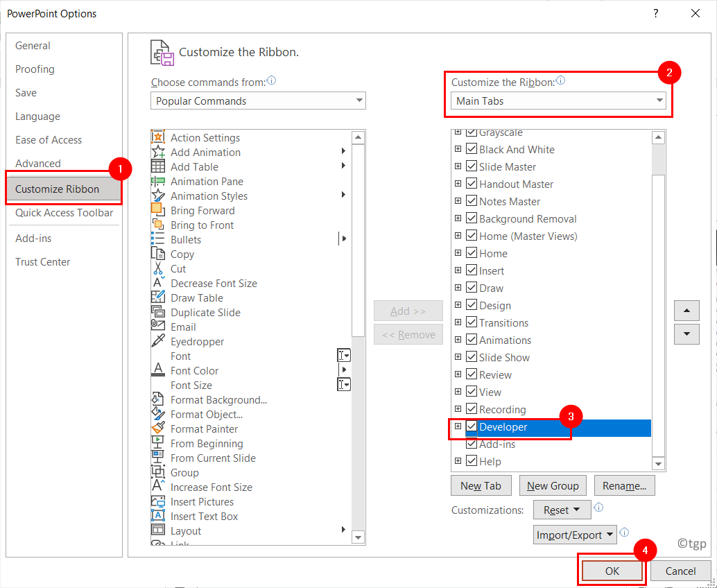Click the Move Up arrow button

[686, 311]
